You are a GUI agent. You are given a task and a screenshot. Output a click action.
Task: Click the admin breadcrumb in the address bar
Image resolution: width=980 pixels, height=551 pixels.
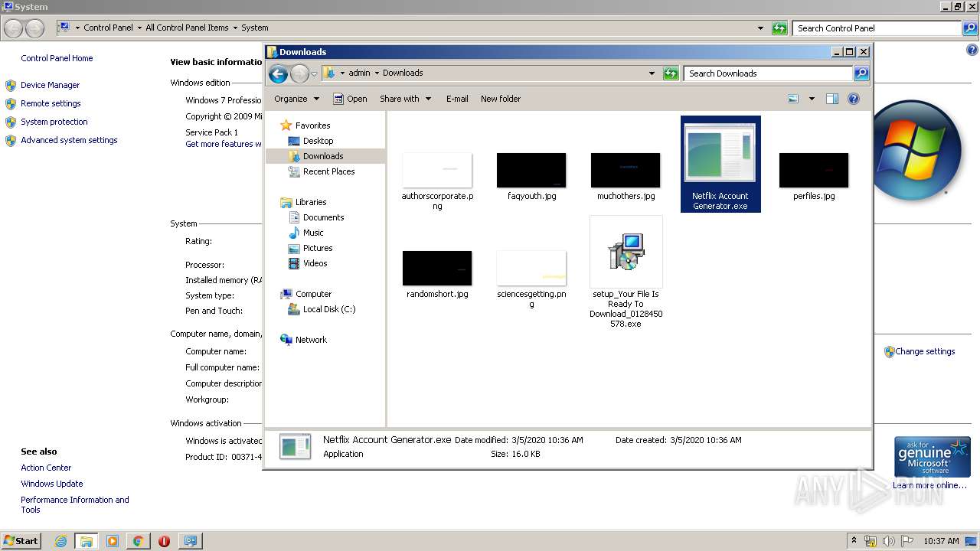(359, 73)
